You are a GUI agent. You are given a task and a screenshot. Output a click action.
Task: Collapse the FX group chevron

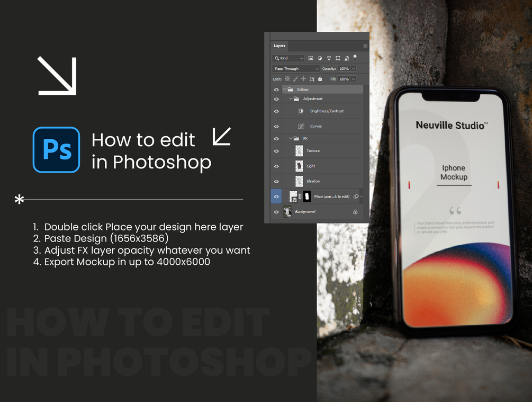click(291, 139)
